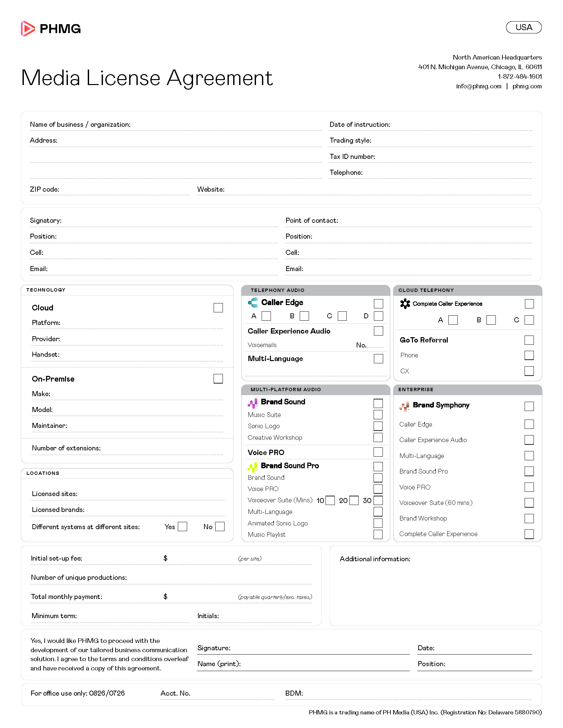Click the Brand Sound waveform icon
Image resolution: width=563 pixels, height=728 pixels.
click(252, 403)
